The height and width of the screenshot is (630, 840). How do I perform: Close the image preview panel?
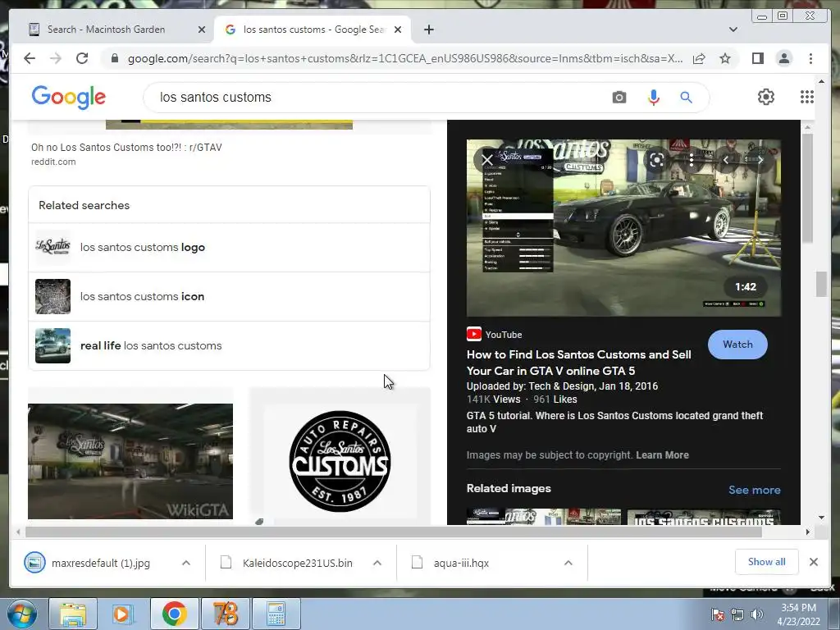[x=487, y=160]
